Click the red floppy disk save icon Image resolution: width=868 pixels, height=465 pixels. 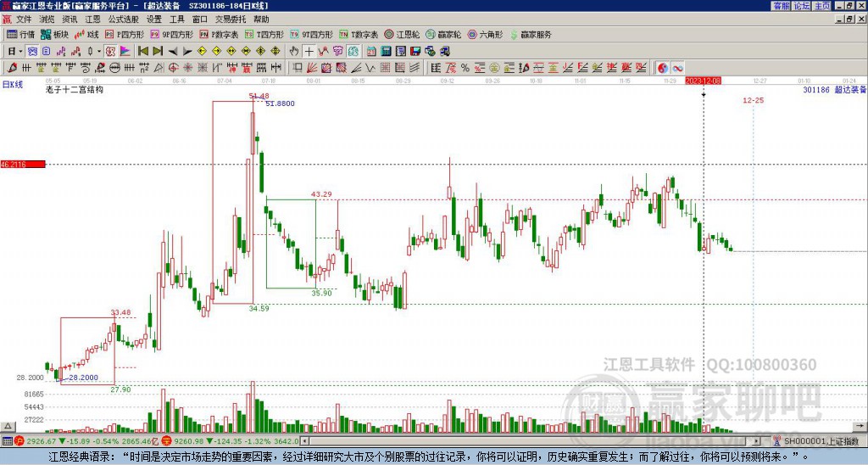click(x=415, y=52)
